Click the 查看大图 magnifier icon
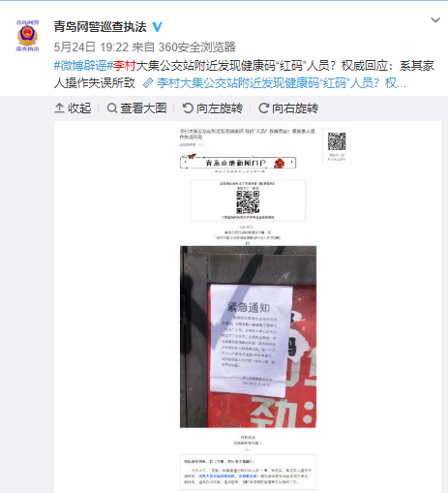This screenshot has width=448, height=493. click(x=112, y=108)
